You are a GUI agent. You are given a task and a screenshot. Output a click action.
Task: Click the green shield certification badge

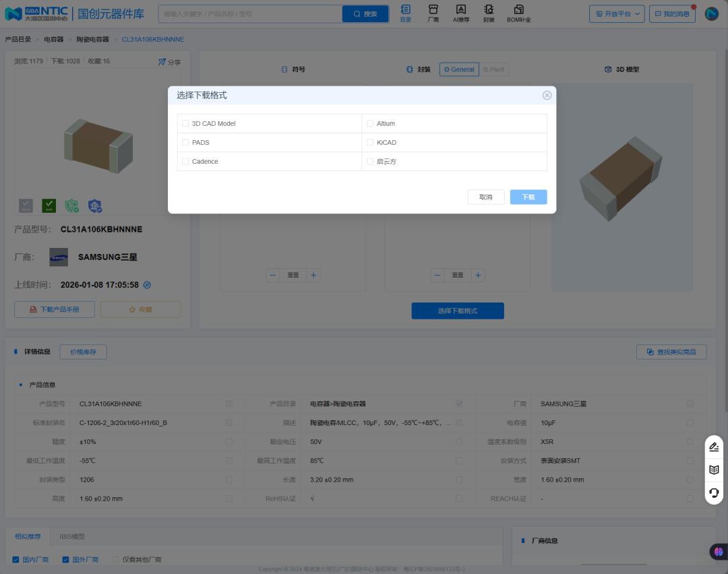point(72,205)
